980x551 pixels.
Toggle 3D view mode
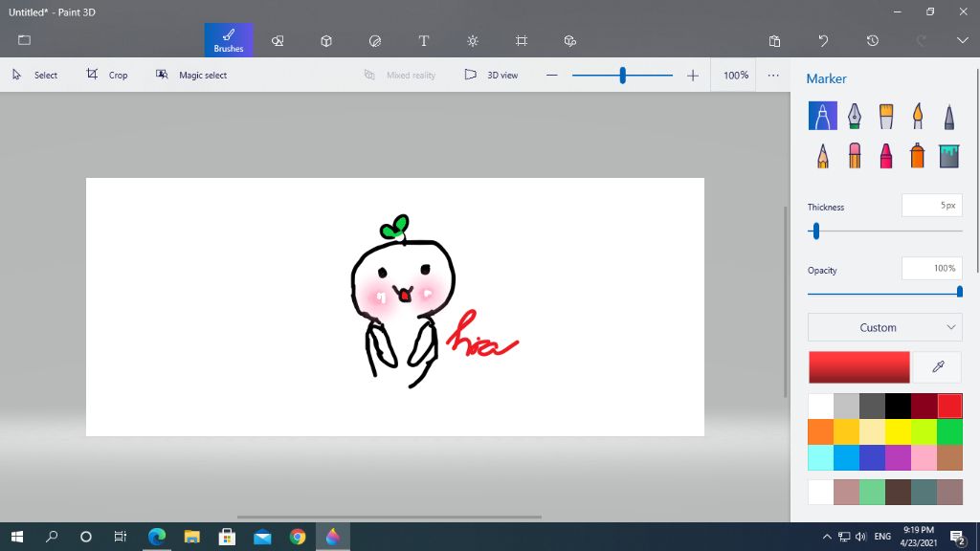491,75
